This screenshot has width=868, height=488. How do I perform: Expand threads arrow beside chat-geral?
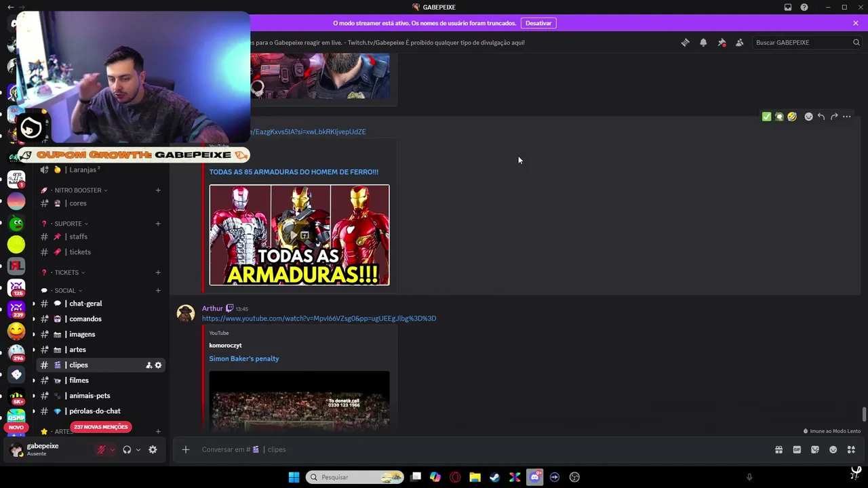click(x=34, y=304)
